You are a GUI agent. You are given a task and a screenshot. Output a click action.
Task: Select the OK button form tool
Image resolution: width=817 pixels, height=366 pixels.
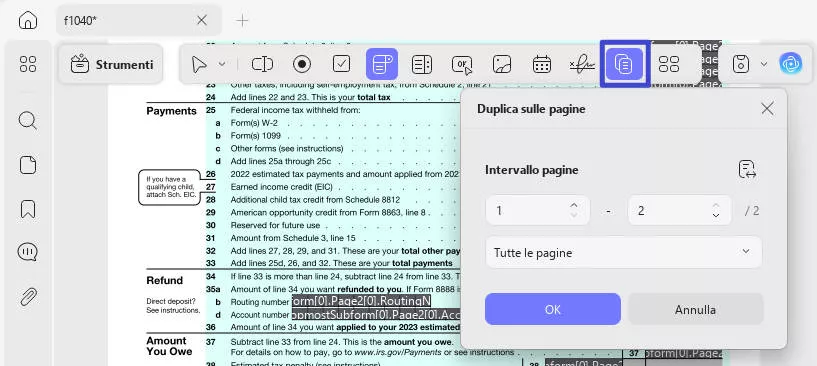click(x=462, y=64)
